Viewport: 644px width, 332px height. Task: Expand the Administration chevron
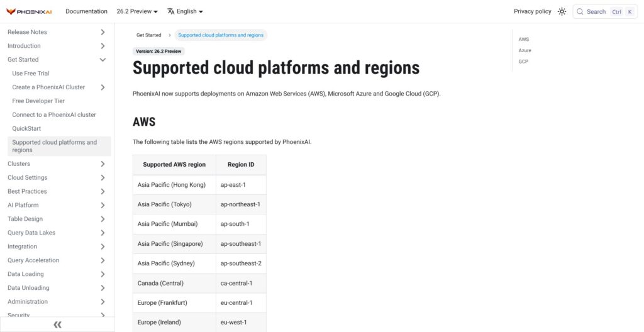103,302
